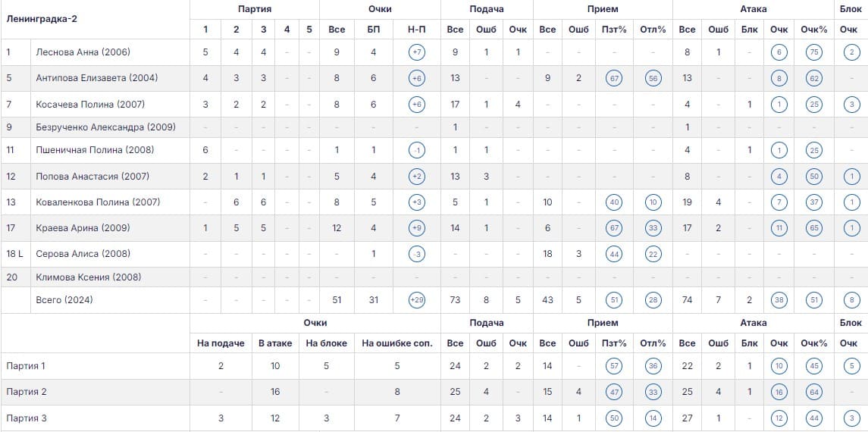Viewport: 868px width, 432px height.
Task: Open player Коваленкова Полина (2007)
Action: (x=98, y=202)
